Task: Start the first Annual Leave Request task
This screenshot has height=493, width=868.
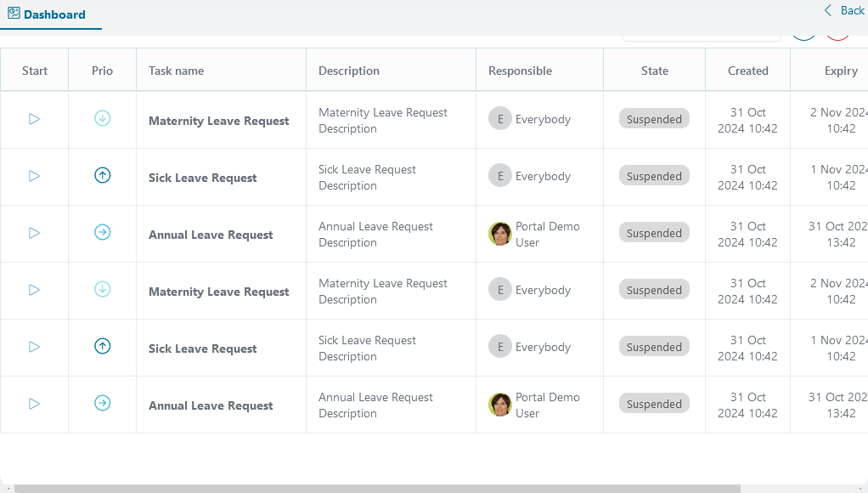Action: [34, 233]
